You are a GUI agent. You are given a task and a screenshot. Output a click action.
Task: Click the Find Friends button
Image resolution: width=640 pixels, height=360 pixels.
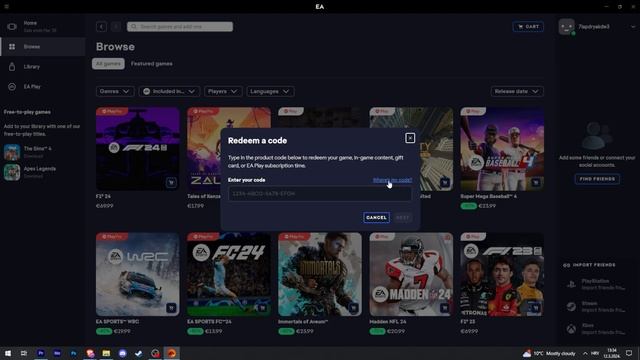597,179
